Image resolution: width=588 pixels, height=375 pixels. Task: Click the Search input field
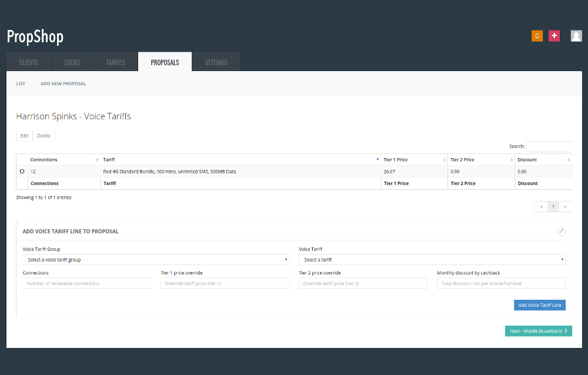pyautogui.click(x=549, y=146)
